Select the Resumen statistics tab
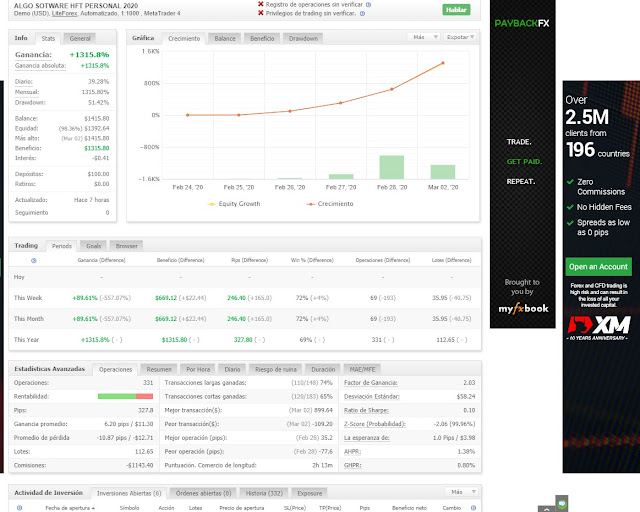Screen dimensions: 640x512 [159, 370]
